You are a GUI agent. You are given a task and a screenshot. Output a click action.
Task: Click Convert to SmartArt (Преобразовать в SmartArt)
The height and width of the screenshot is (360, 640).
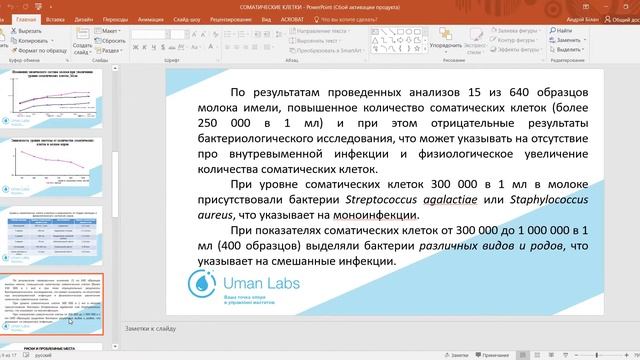click(327, 51)
